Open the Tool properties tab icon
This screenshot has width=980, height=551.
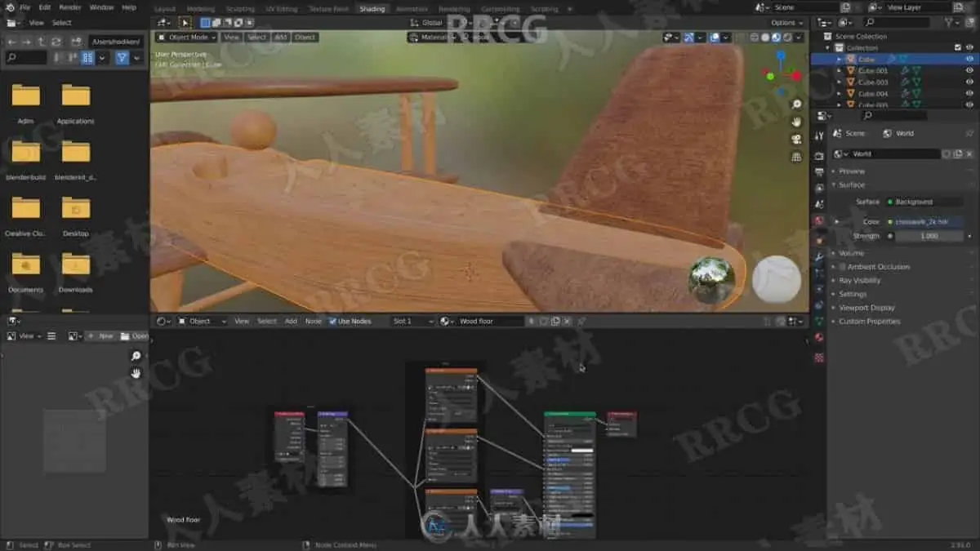(x=819, y=136)
